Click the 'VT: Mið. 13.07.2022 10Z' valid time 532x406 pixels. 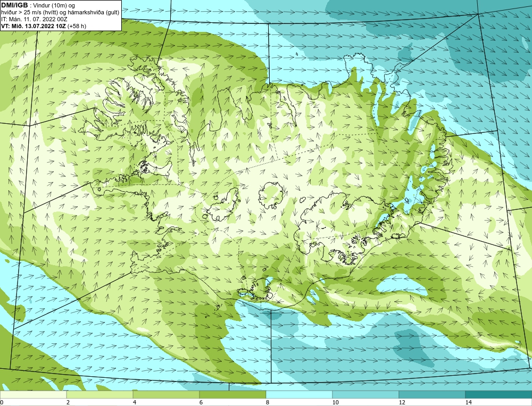click(34, 26)
